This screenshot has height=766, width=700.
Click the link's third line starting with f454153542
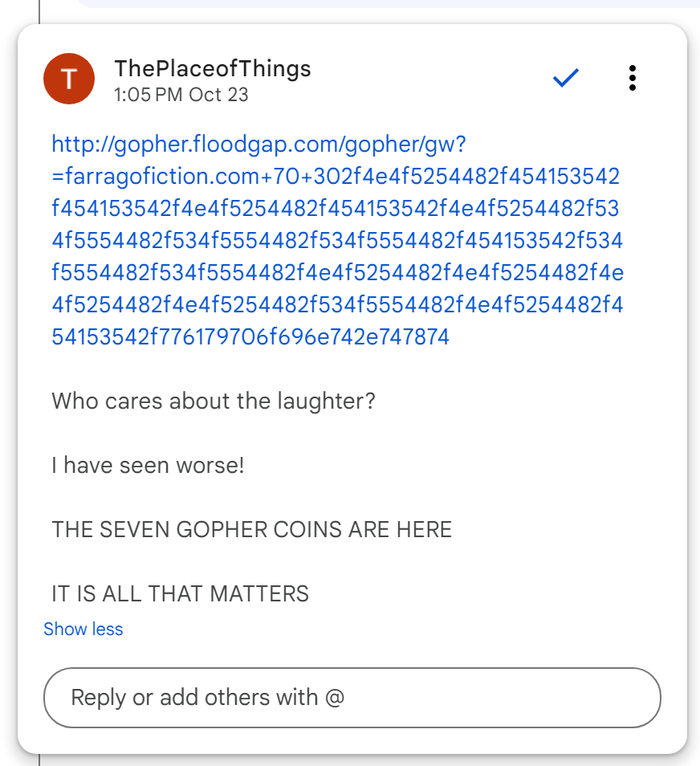(x=336, y=209)
